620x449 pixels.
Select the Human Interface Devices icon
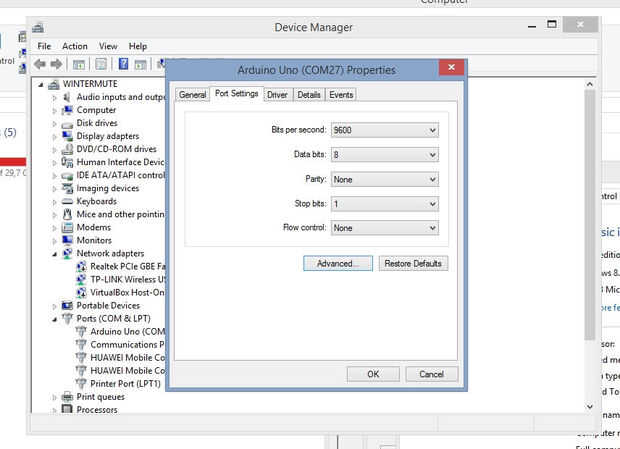point(67,162)
